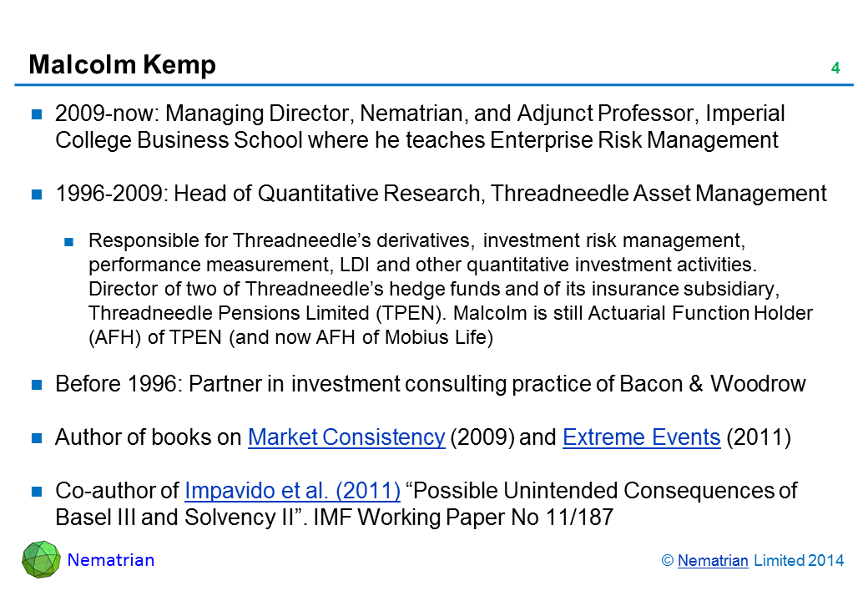Image resolution: width=868 pixels, height=601 pixels.
Task: Click the bullet beside Before 1996 entry
Action: [38, 385]
